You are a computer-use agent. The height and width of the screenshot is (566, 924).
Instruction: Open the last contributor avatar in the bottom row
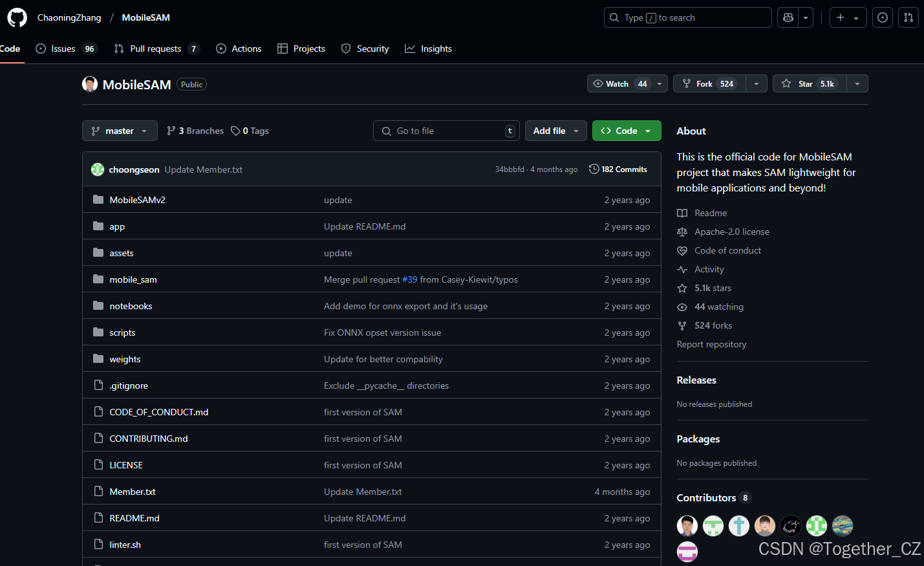687,552
